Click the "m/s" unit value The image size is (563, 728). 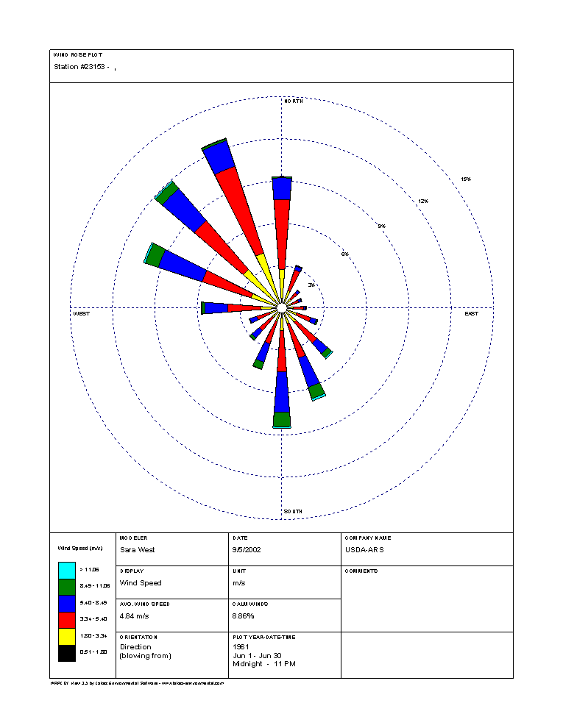(x=239, y=582)
